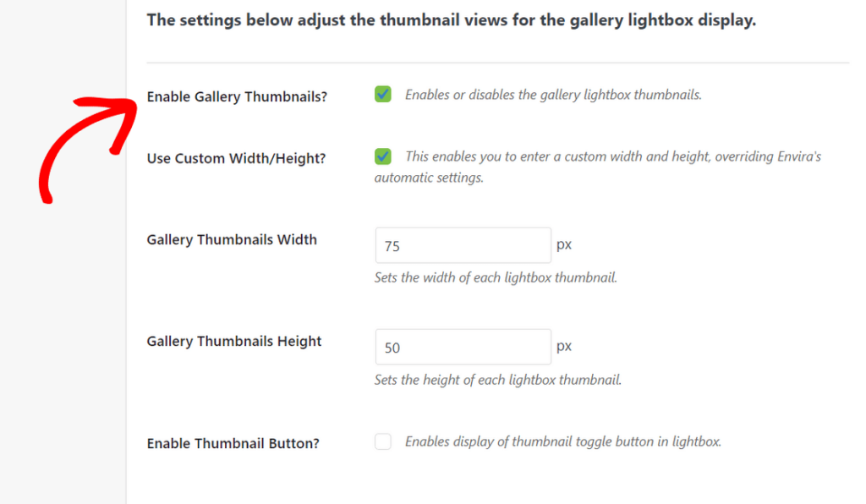Click the Gallery Thumbnails Height input field

point(463,347)
